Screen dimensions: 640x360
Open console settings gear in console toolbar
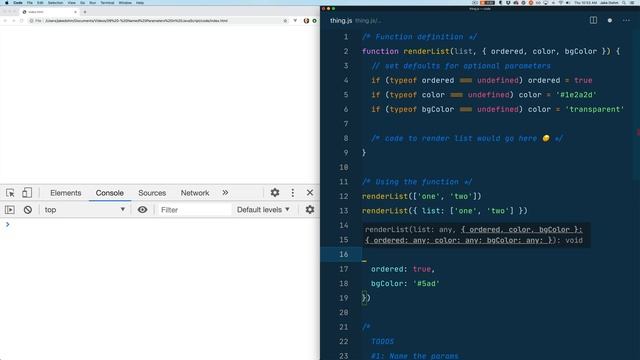point(310,210)
